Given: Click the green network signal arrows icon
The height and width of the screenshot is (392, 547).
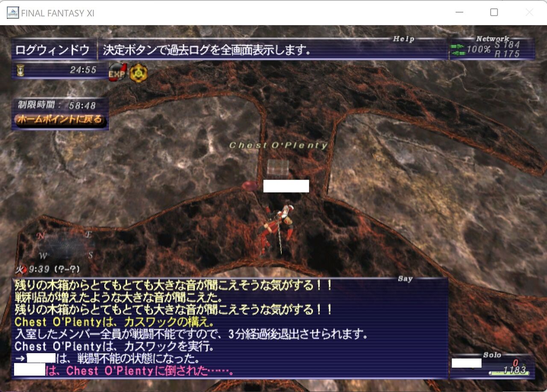Looking at the screenshot, I should pyautogui.click(x=458, y=49).
